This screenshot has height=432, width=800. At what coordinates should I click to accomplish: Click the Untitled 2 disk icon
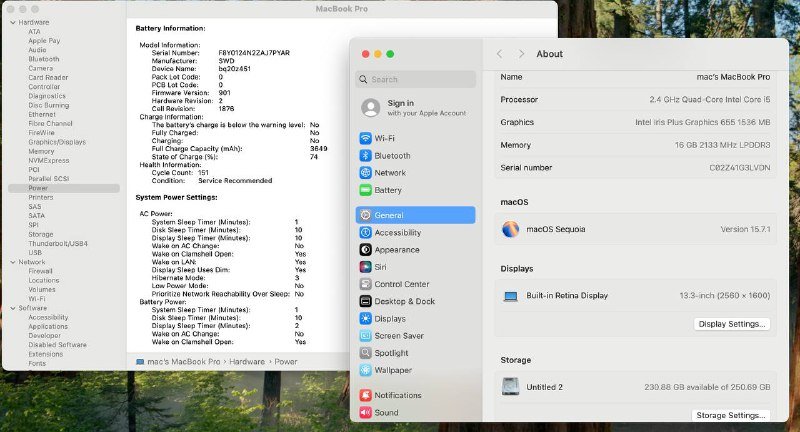pos(510,387)
